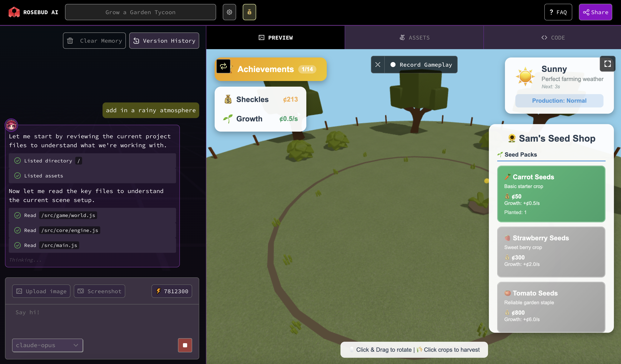Enter fullscreen on the game preview
This screenshot has width=621, height=364.
click(607, 64)
